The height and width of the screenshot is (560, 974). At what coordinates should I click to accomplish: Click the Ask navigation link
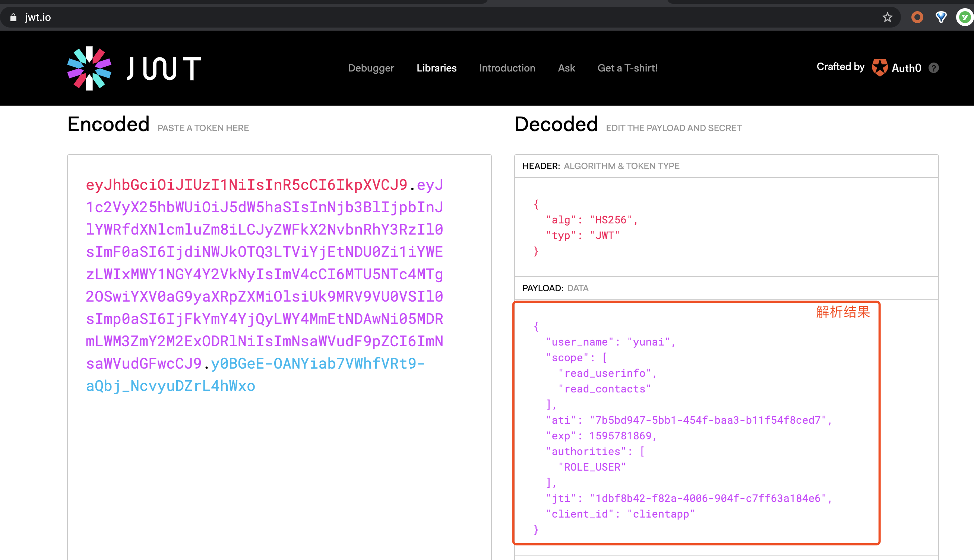(566, 68)
